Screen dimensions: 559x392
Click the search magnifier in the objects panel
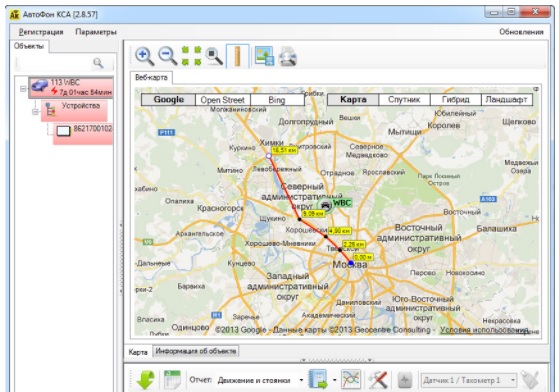(x=98, y=63)
